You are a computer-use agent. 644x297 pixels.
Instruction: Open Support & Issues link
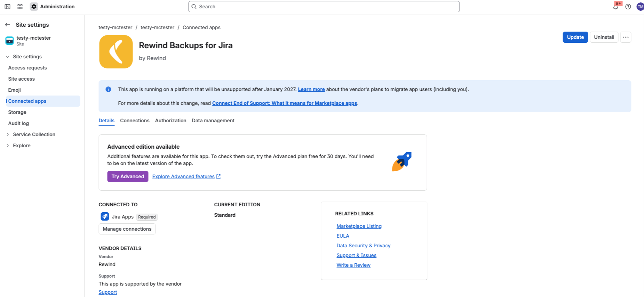coord(356,255)
